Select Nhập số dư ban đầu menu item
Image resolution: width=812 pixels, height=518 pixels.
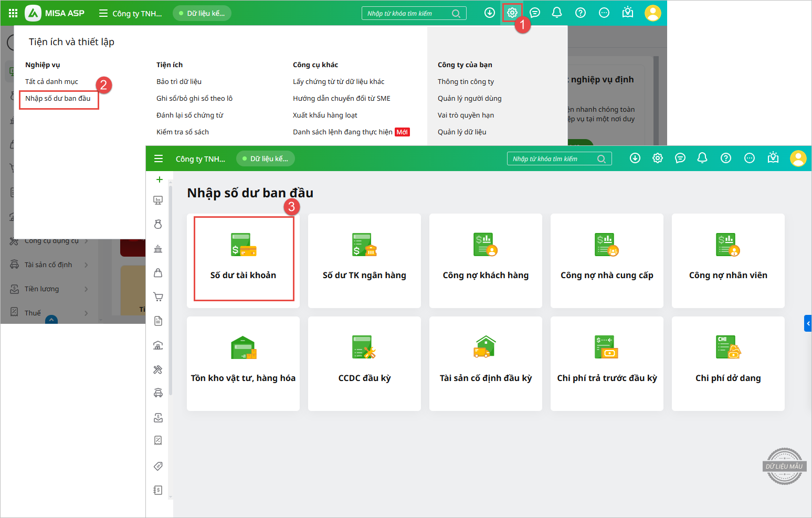click(58, 99)
